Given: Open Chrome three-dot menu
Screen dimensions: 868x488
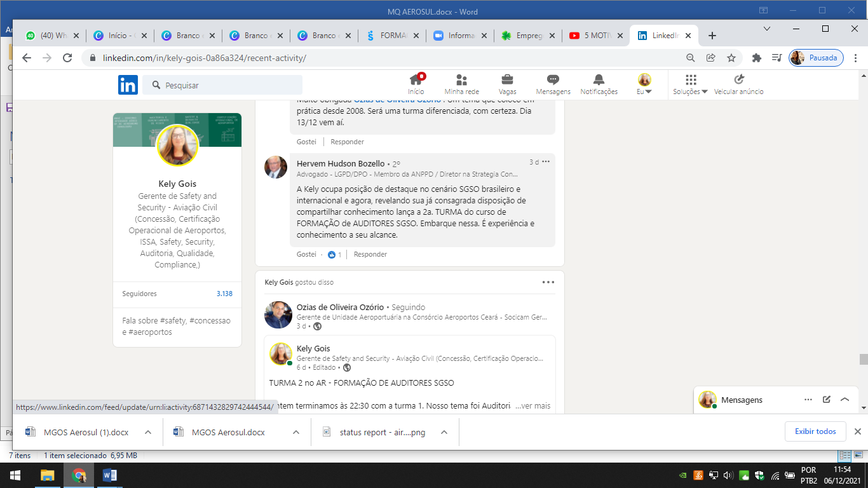Looking at the screenshot, I should pyautogui.click(x=855, y=58).
